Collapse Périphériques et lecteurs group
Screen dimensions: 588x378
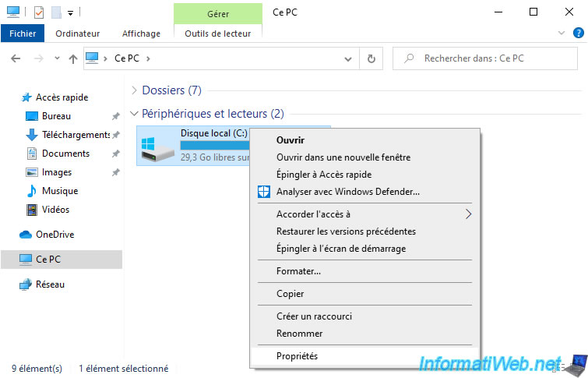click(135, 114)
